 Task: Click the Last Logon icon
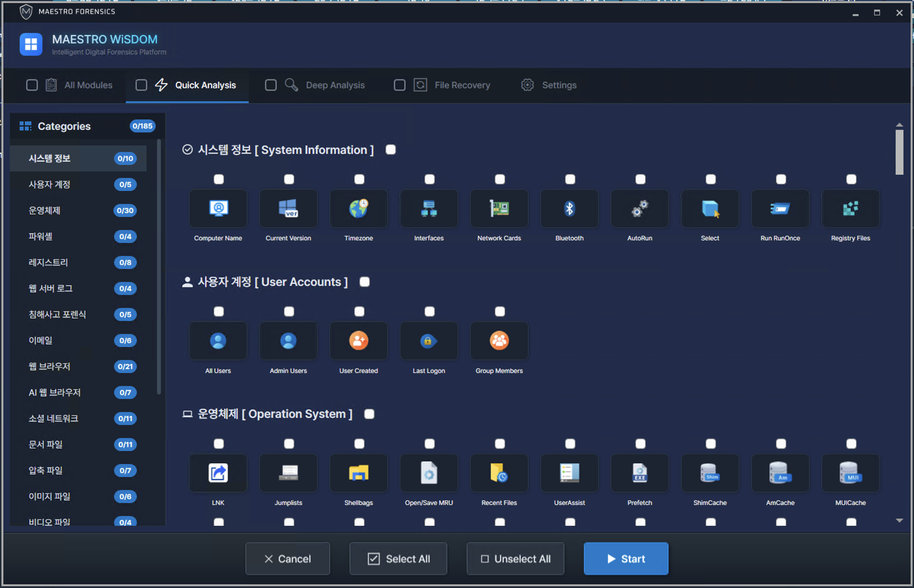click(429, 341)
